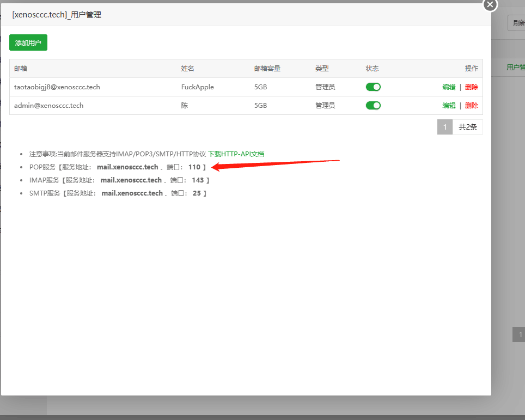Close the user management dialog
The image size is (525, 420).
(490, 4)
